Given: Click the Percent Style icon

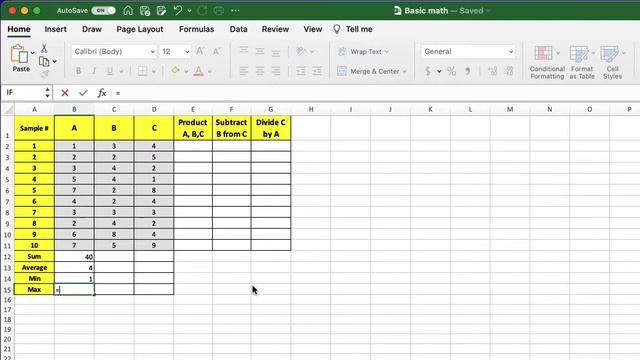Looking at the screenshot, I should pyautogui.click(x=451, y=71).
